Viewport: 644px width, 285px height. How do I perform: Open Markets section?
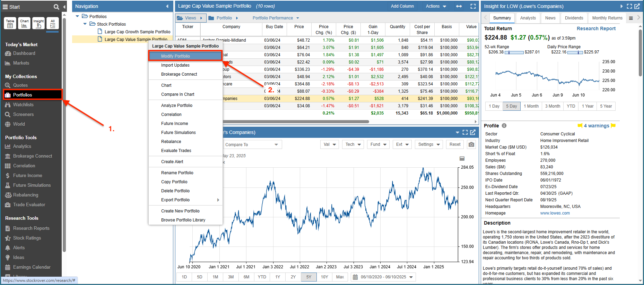17,63
